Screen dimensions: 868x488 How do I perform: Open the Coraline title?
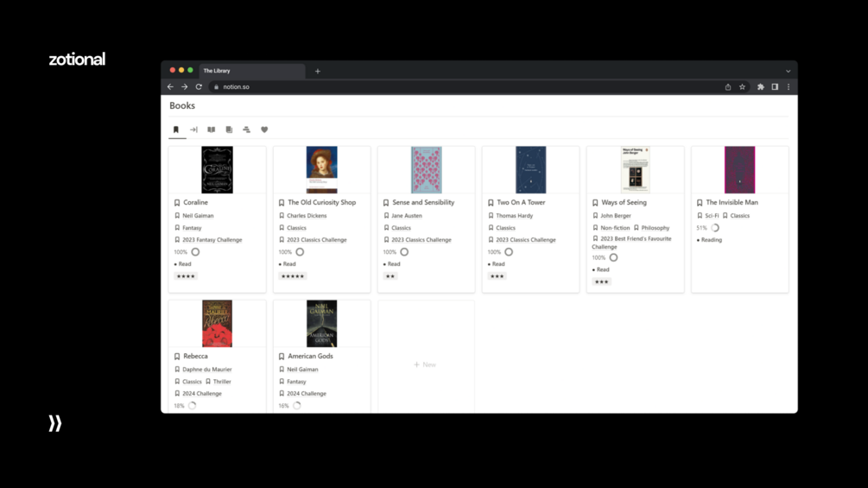click(x=195, y=202)
